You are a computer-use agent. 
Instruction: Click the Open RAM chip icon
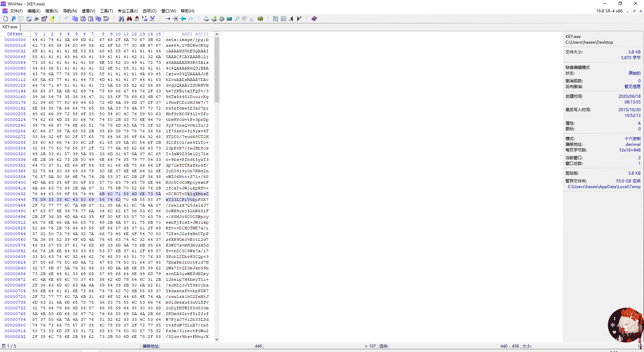[x=222, y=19]
